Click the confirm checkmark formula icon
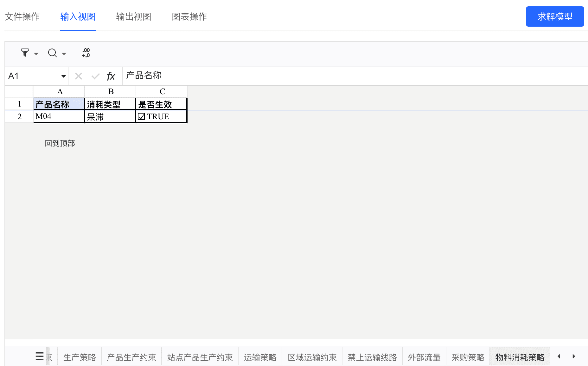The width and height of the screenshot is (588, 366). click(95, 76)
